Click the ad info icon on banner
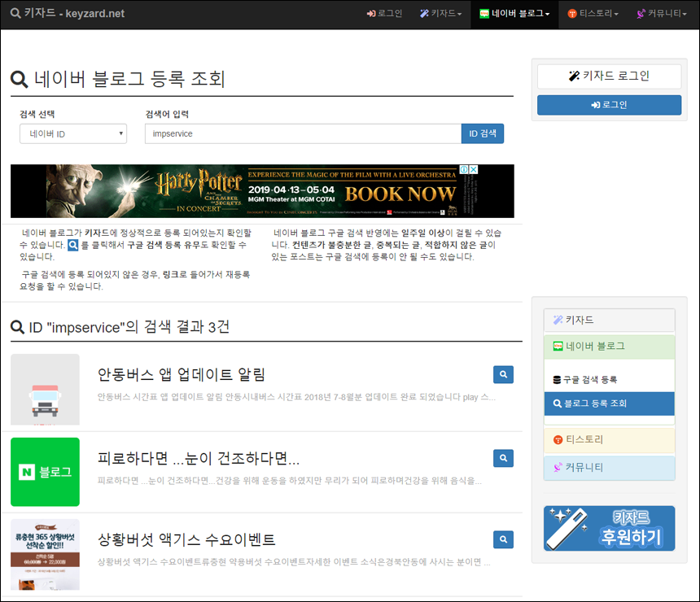This screenshot has width=700, height=602. 464,169
